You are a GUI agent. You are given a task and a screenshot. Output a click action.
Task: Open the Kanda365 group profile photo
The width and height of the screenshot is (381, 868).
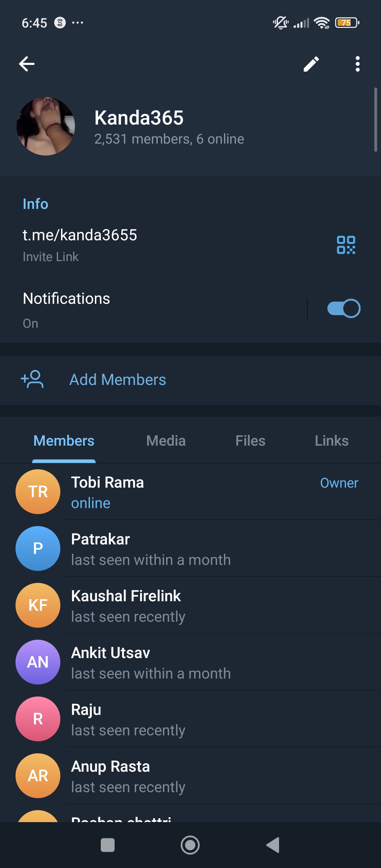(x=46, y=126)
